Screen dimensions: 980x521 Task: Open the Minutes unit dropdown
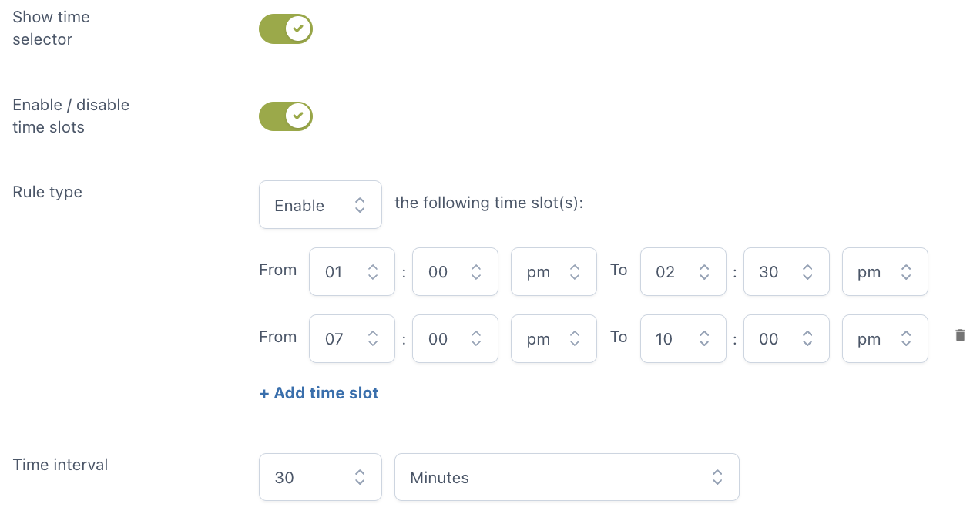point(567,477)
